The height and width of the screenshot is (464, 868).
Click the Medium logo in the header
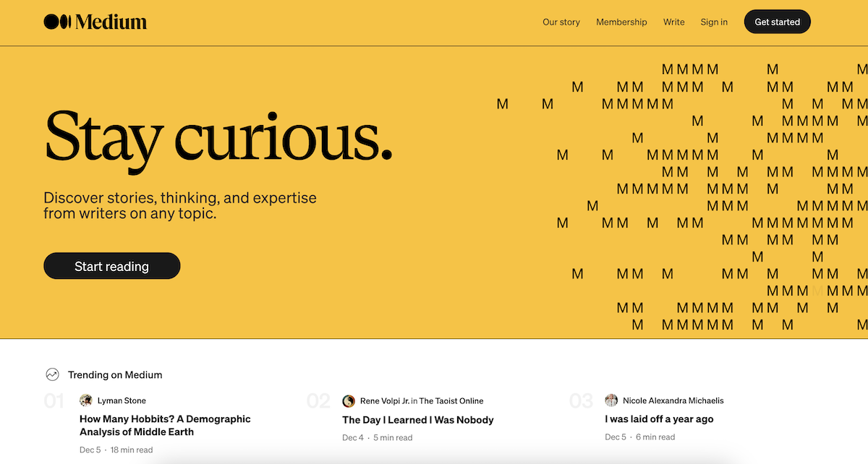95,21
